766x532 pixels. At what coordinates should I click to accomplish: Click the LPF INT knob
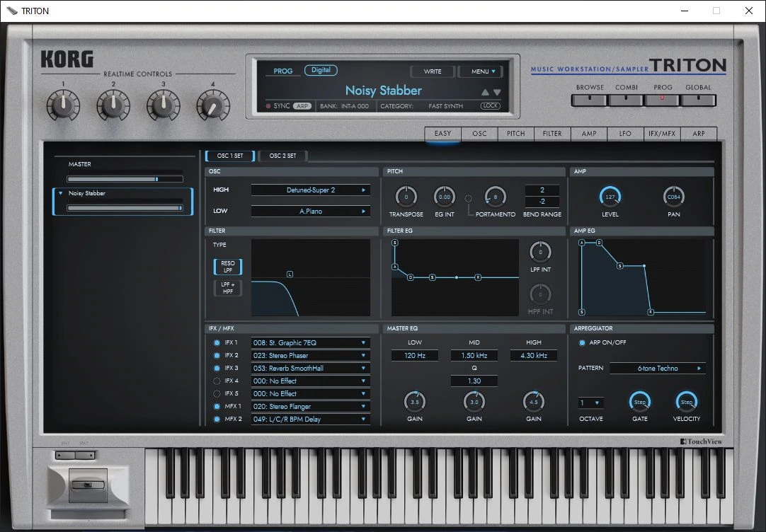[540, 253]
